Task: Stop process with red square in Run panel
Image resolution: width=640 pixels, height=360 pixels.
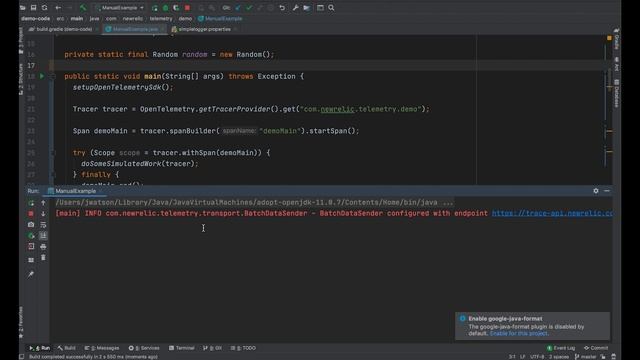Action: pyautogui.click(x=31, y=214)
